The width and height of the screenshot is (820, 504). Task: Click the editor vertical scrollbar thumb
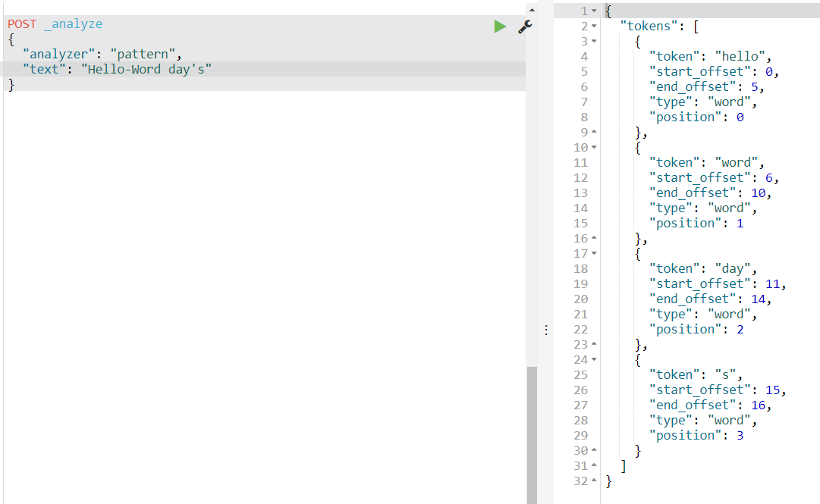[532, 434]
